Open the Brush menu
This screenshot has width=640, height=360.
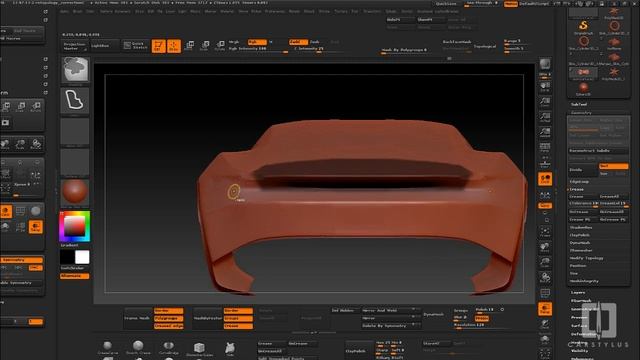coord(78,11)
